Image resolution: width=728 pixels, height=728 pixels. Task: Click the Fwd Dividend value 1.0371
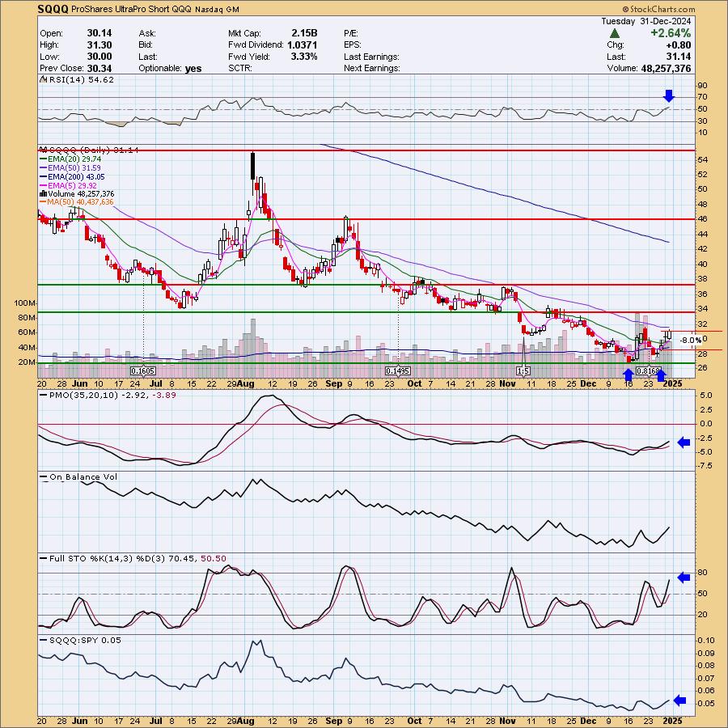[303, 45]
